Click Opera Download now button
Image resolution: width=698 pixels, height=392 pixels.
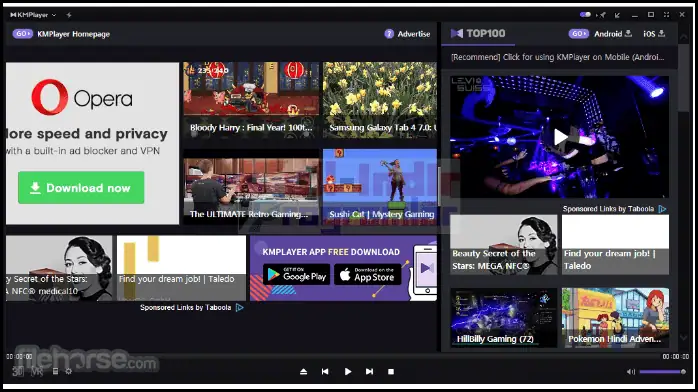click(x=81, y=188)
